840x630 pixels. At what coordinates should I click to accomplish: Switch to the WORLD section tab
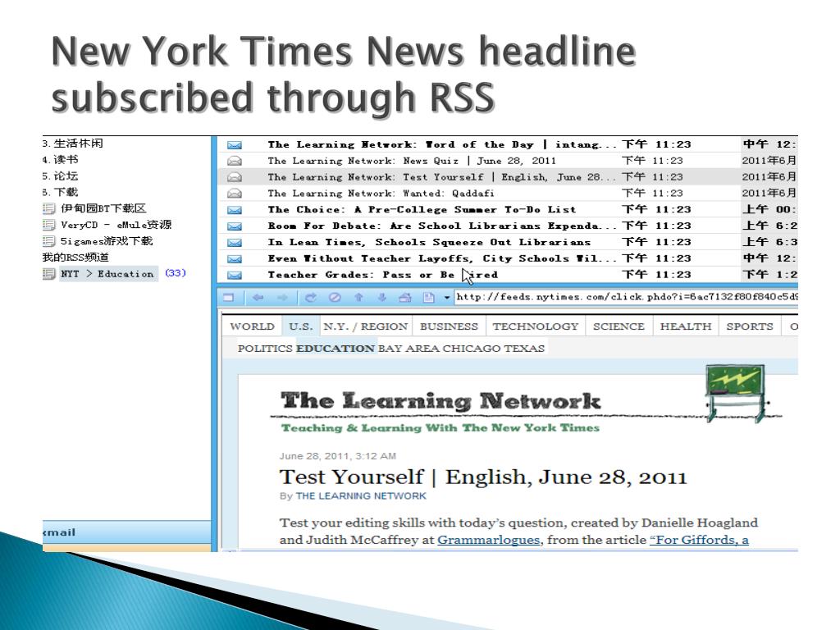tap(252, 326)
